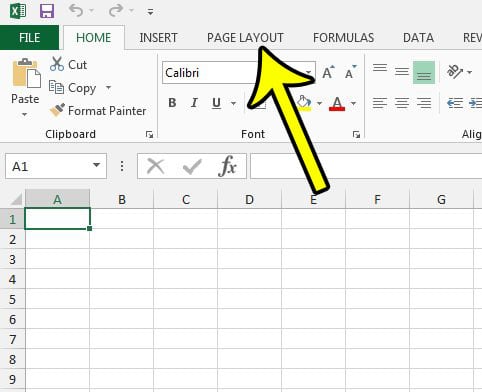Align text left
The image size is (482, 392).
click(x=380, y=103)
